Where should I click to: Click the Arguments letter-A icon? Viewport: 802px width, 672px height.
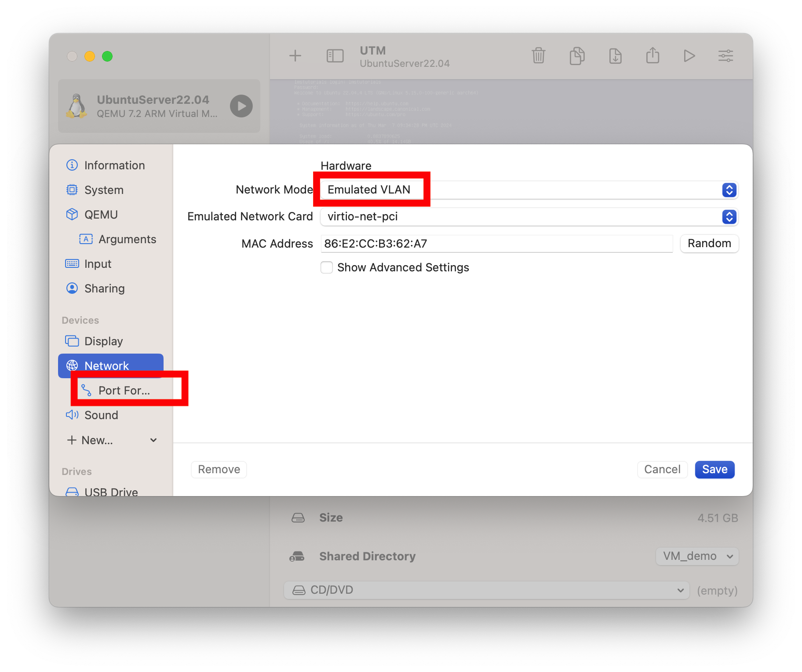tap(86, 239)
